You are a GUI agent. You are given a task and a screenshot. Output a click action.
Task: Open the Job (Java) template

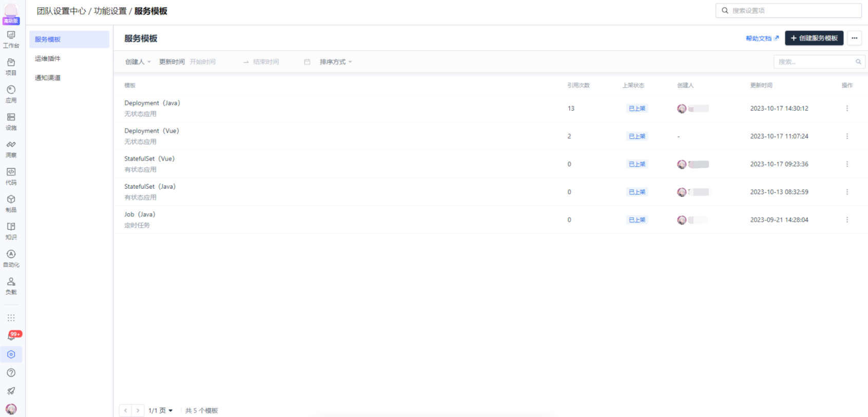[140, 214]
